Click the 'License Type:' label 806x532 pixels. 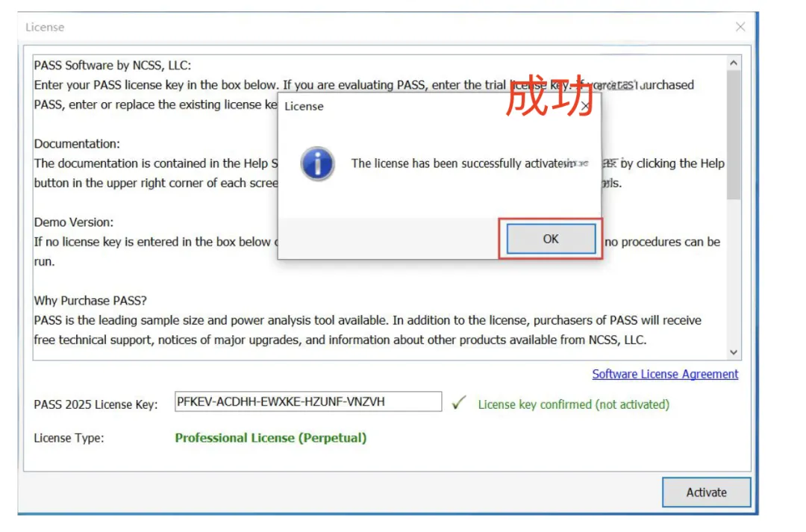click(69, 438)
